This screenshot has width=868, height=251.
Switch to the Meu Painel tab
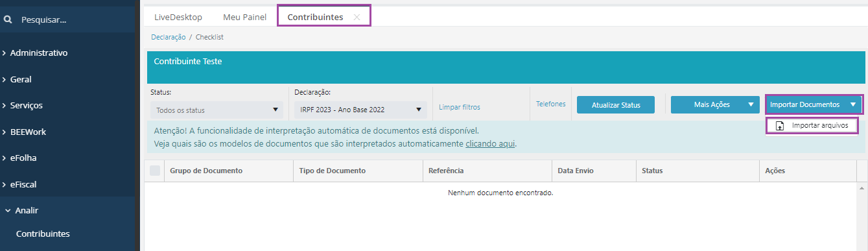[x=244, y=17]
